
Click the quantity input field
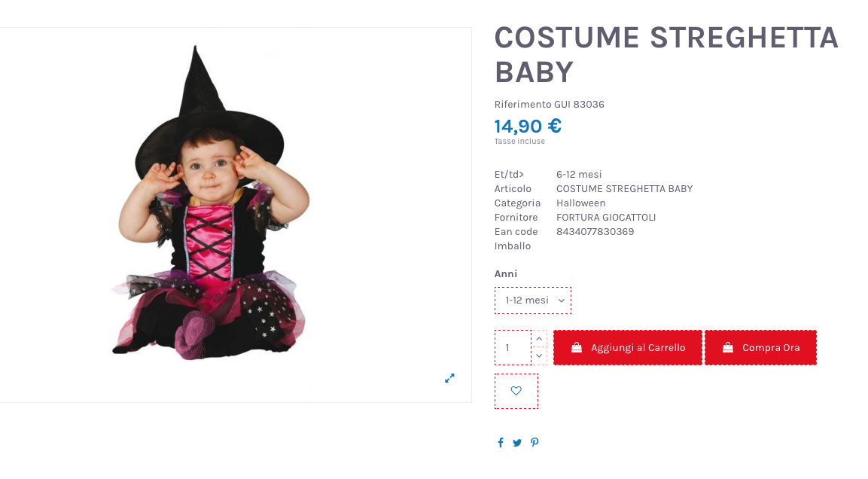point(513,347)
